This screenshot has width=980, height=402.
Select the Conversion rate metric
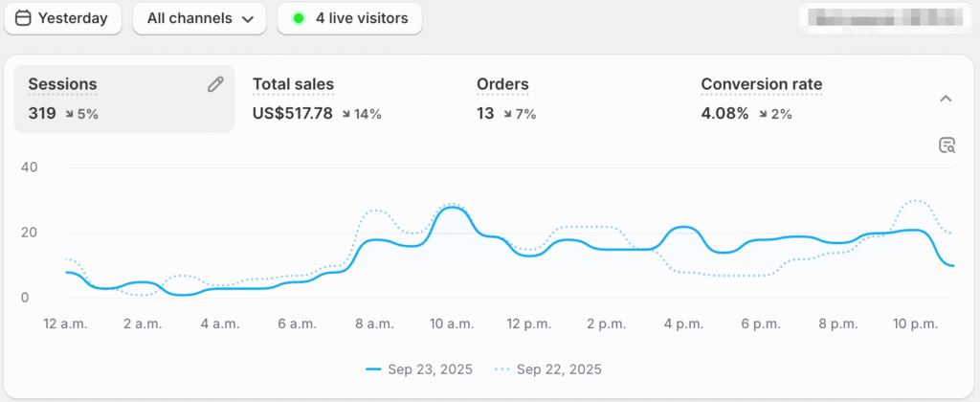[761, 84]
